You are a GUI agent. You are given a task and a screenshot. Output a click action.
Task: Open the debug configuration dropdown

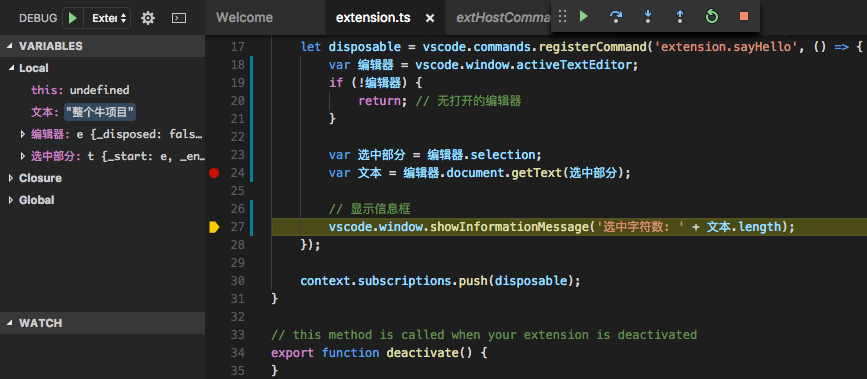pos(108,18)
